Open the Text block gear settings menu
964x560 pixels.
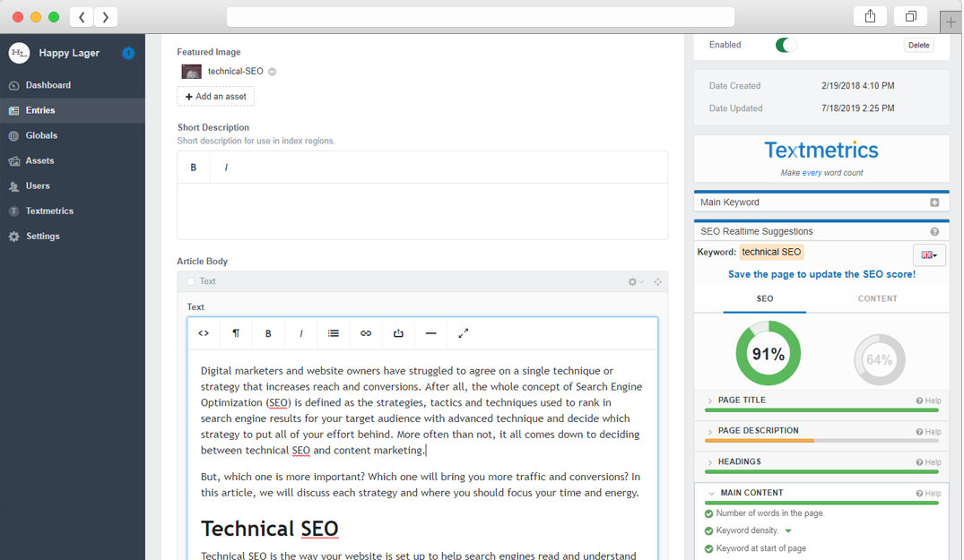[635, 282]
